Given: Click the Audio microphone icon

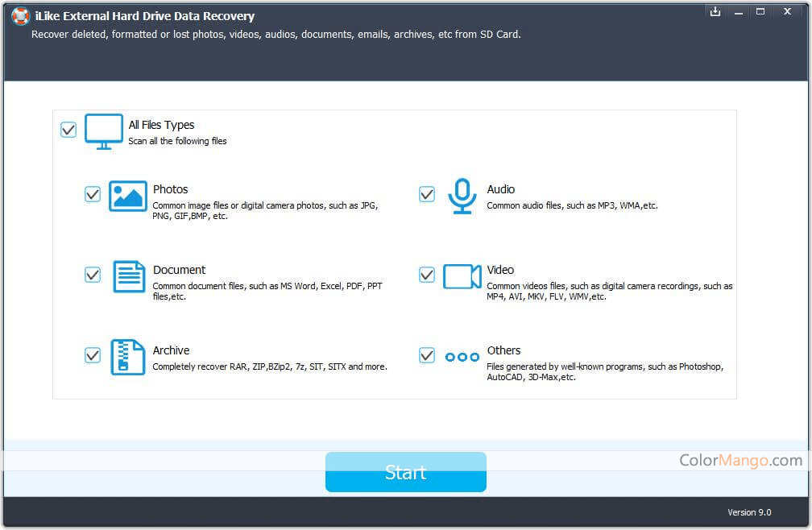Looking at the screenshot, I should click(x=462, y=197).
